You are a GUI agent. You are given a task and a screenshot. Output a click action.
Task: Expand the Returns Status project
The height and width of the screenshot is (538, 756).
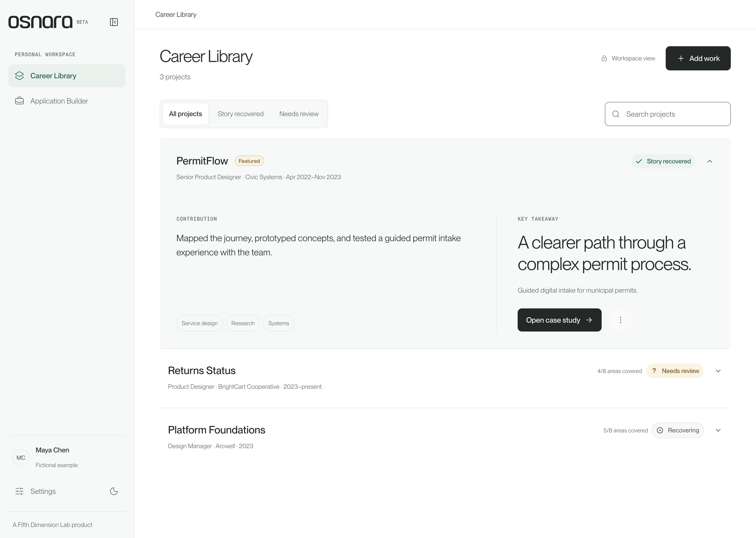[718, 371]
